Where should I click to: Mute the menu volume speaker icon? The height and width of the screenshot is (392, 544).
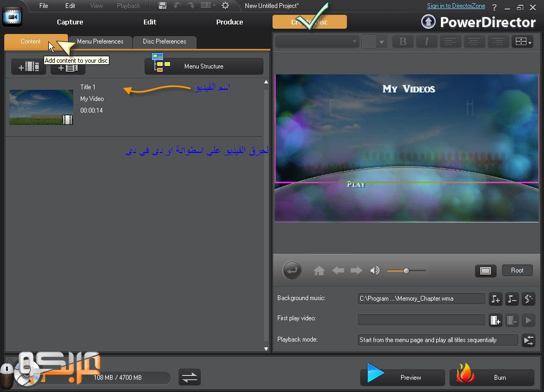pyautogui.click(x=375, y=270)
